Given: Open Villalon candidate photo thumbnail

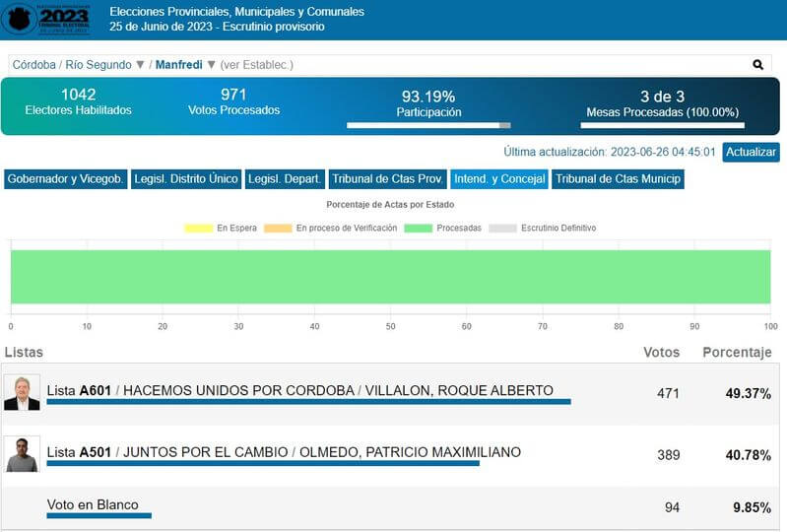Looking at the screenshot, I should click(x=22, y=392).
